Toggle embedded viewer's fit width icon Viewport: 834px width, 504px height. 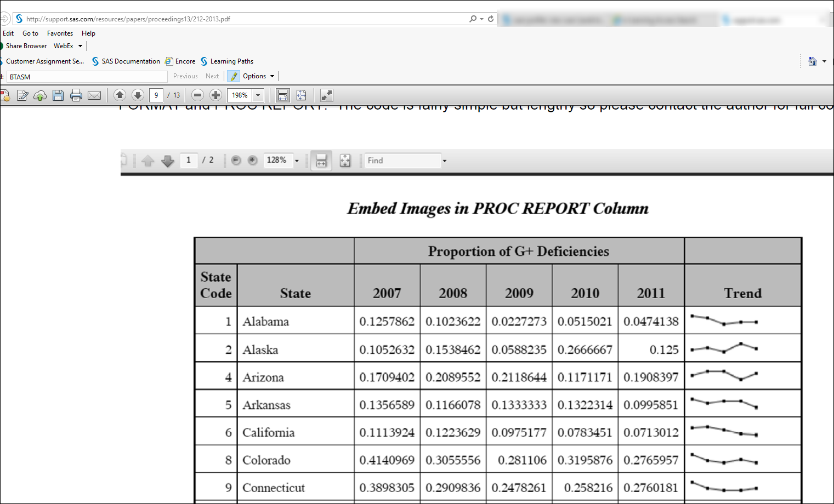tap(321, 161)
